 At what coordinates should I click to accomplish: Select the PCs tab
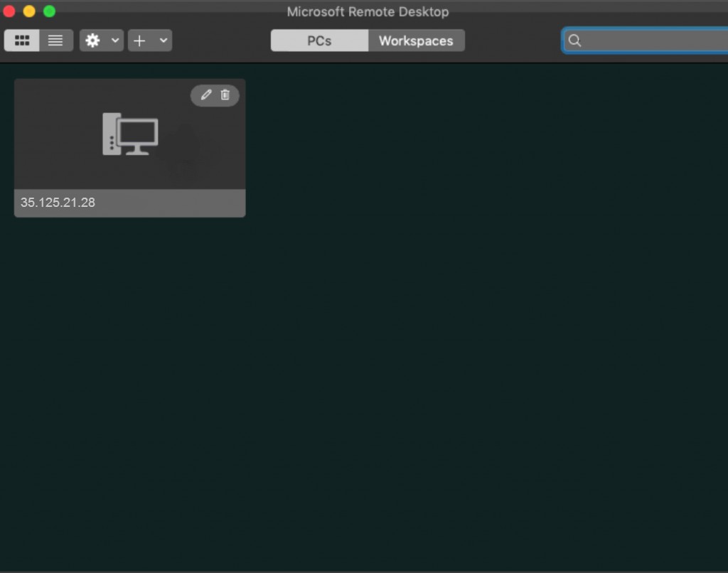click(319, 41)
